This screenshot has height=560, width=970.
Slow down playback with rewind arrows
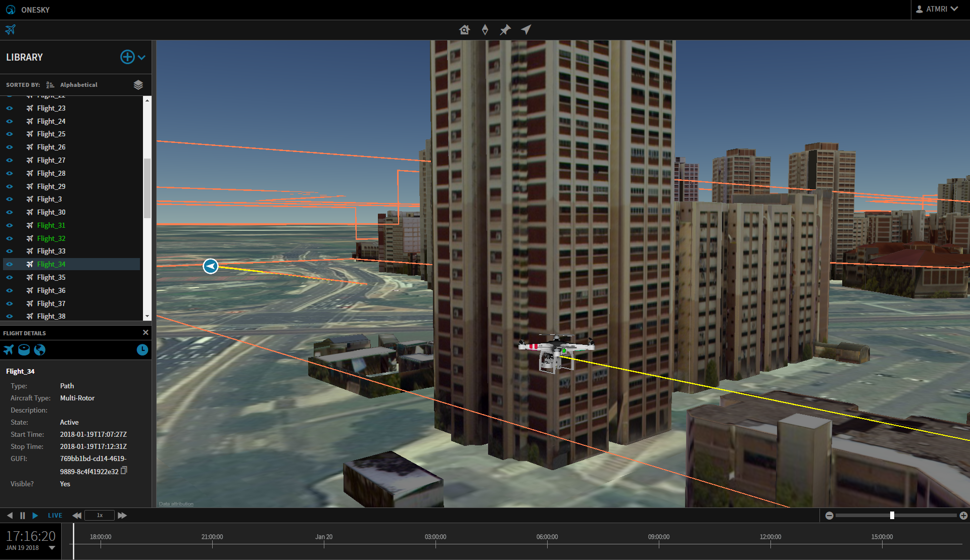point(77,516)
